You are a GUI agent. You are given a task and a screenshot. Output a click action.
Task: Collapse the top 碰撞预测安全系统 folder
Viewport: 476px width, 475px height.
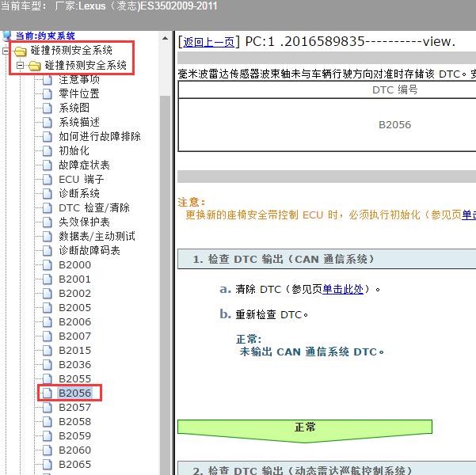6,51
